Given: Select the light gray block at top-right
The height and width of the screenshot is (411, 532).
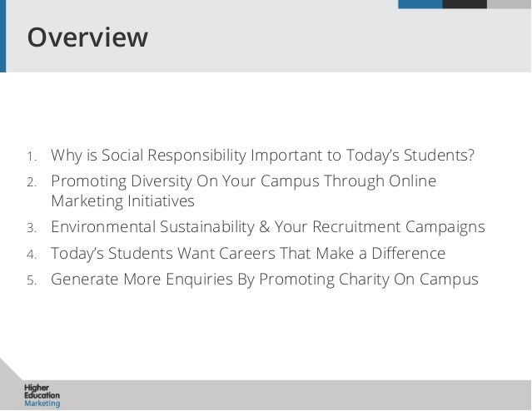Looking at the screenshot, I should 509,4.
